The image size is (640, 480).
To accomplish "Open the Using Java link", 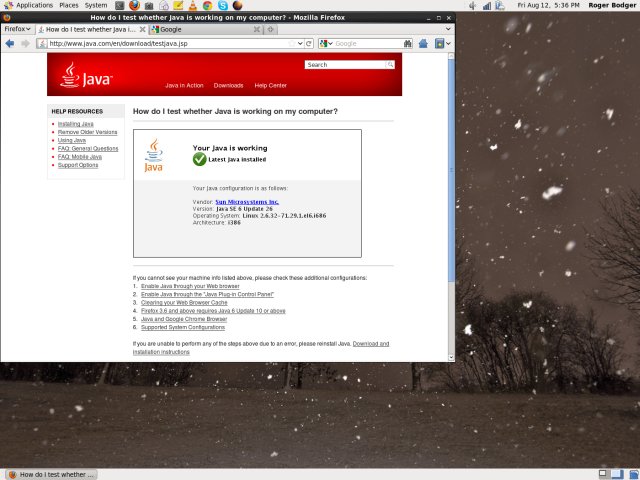I will tap(72, 140).
